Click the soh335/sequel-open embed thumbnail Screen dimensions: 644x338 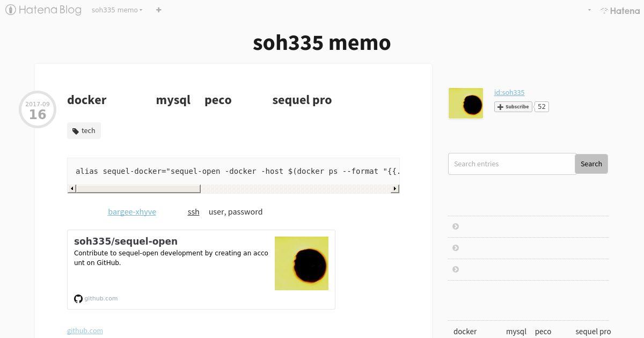(x=302, y=263)
